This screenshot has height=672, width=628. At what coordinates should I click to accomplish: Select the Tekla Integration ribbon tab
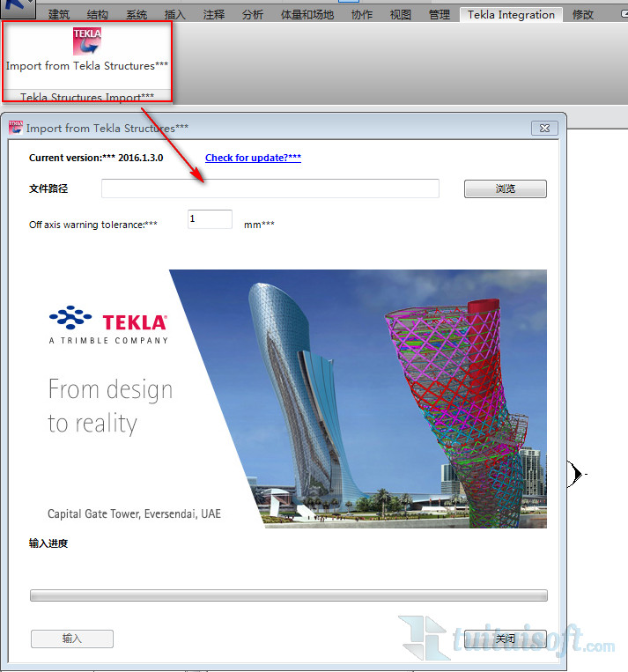(x=511, y=15)
